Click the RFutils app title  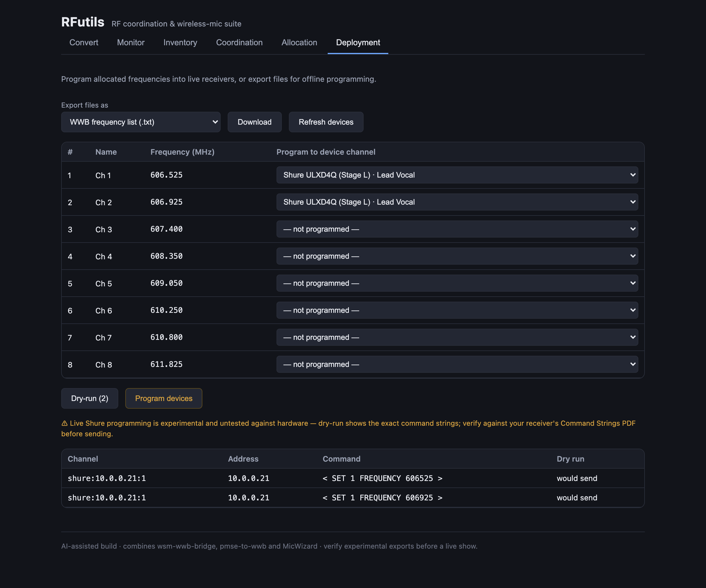[x=83, y=22]
